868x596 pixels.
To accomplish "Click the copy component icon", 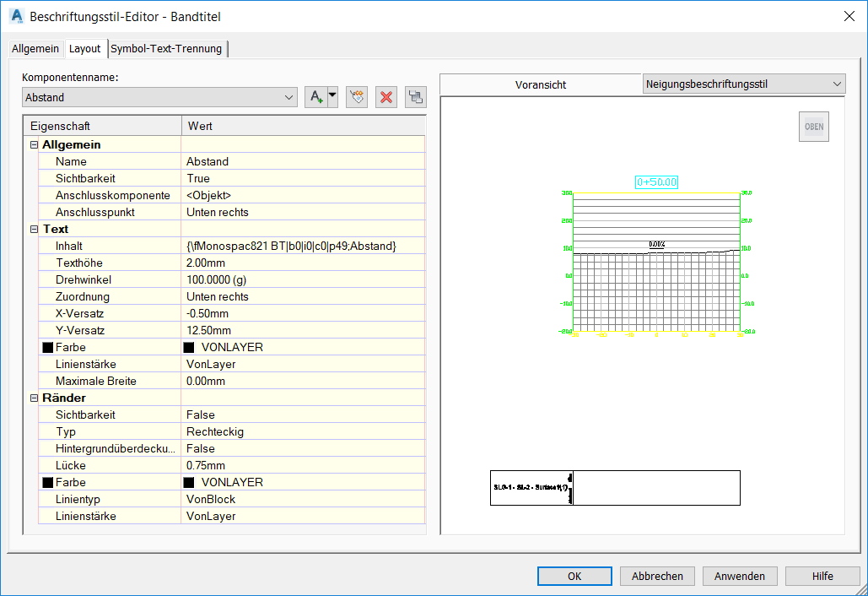I will 358,97.
